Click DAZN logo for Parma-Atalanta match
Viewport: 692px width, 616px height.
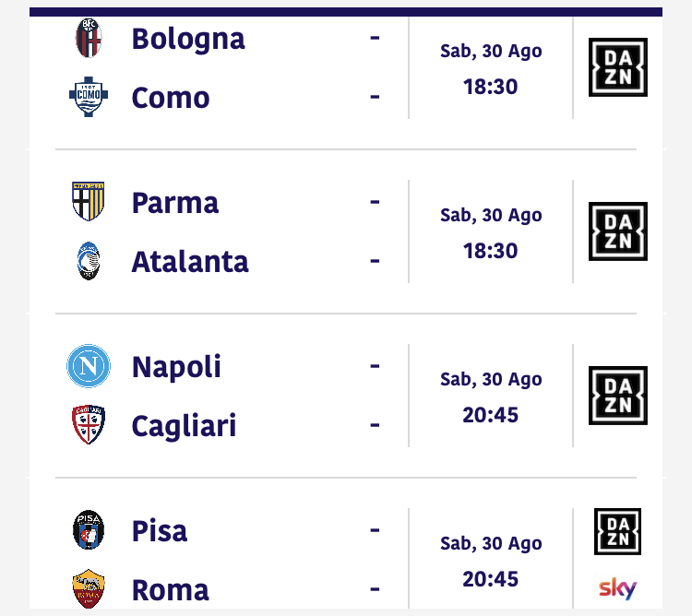coord(618,231)
